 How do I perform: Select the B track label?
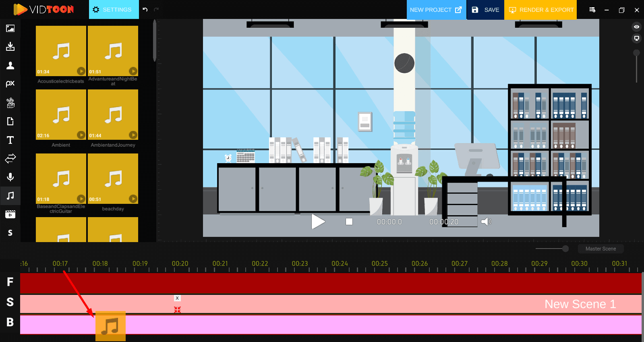tap(10, 322)
